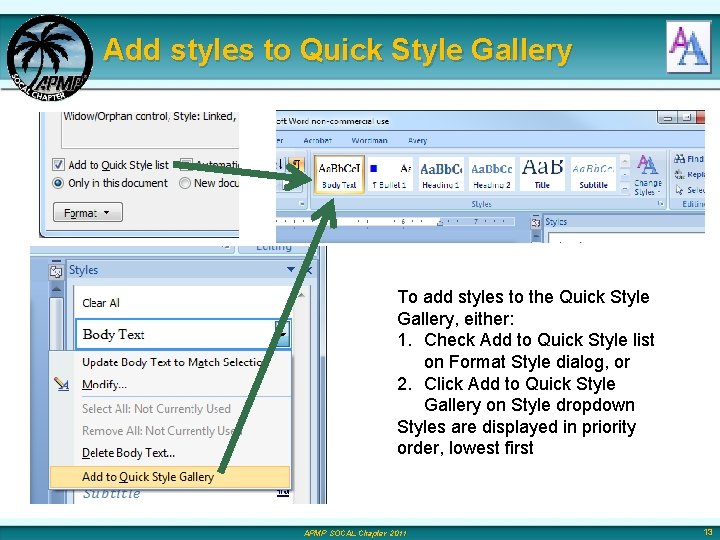Choose Modify... from the style menu
The height and width of the screenshot is (540, 720).
click(170, 384)
